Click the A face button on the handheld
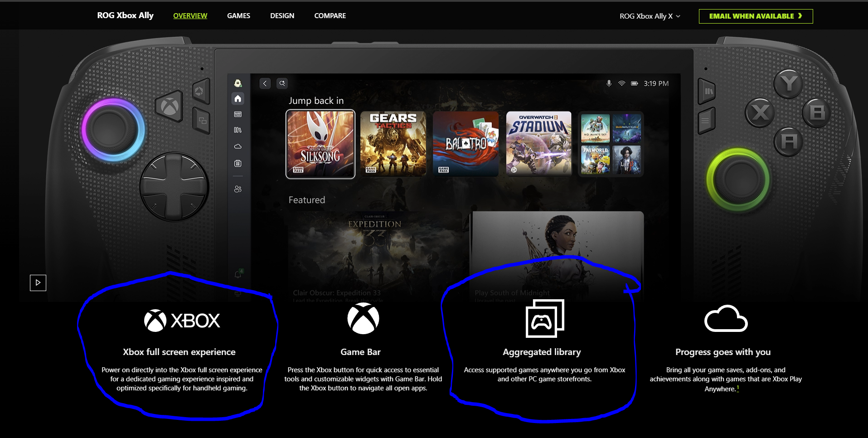The height and width of the screenshot is (438, 868). [789, 142]
